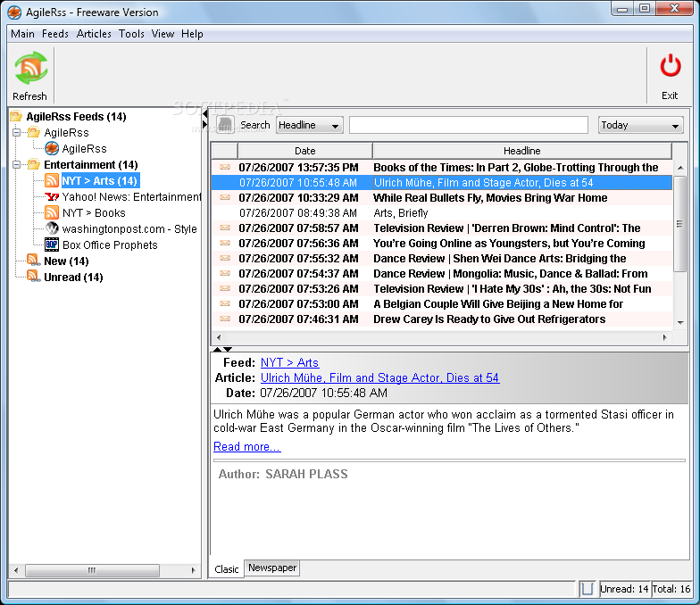Click the Total: 16 status bar entry

tap(671, 589)
